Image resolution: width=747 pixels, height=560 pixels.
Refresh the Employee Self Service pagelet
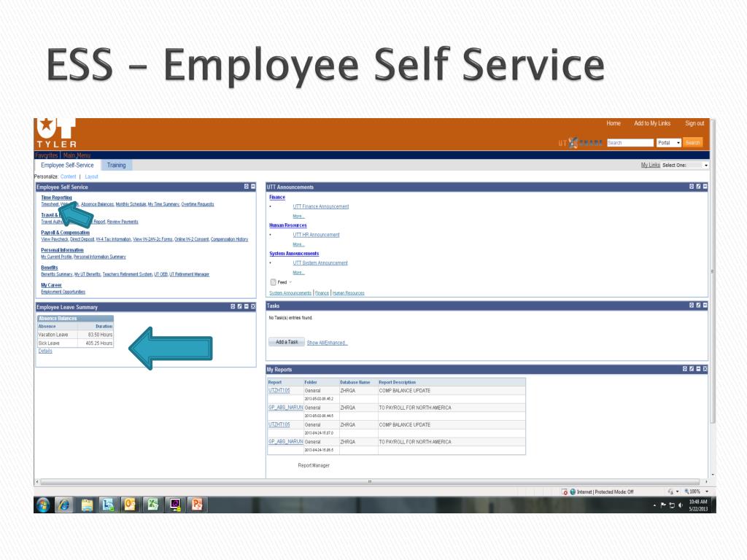coord(247,187)
